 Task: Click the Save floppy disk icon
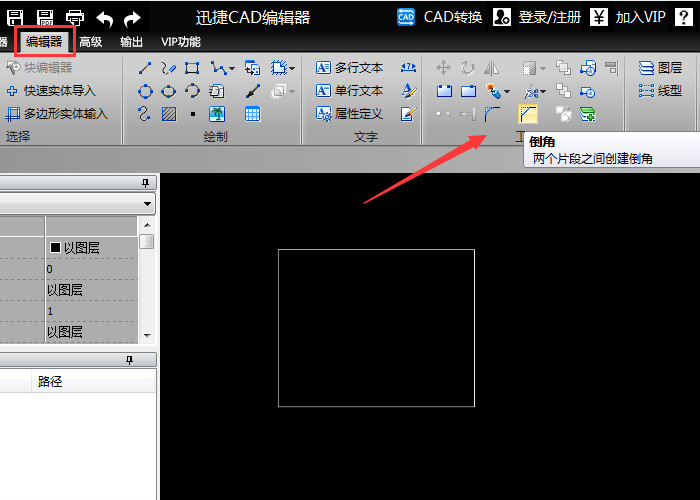click(x=15, y=18)
